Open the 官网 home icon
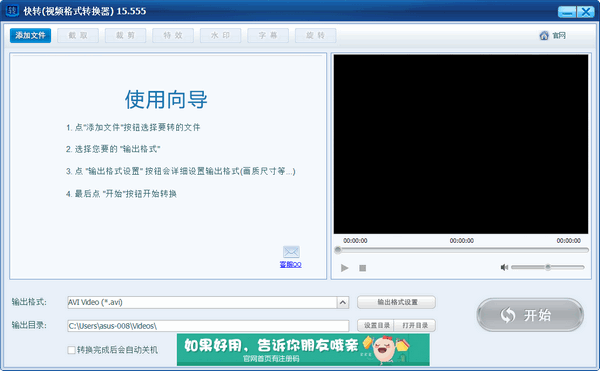This screenshot has height=371, width=600. pos(544,36)
